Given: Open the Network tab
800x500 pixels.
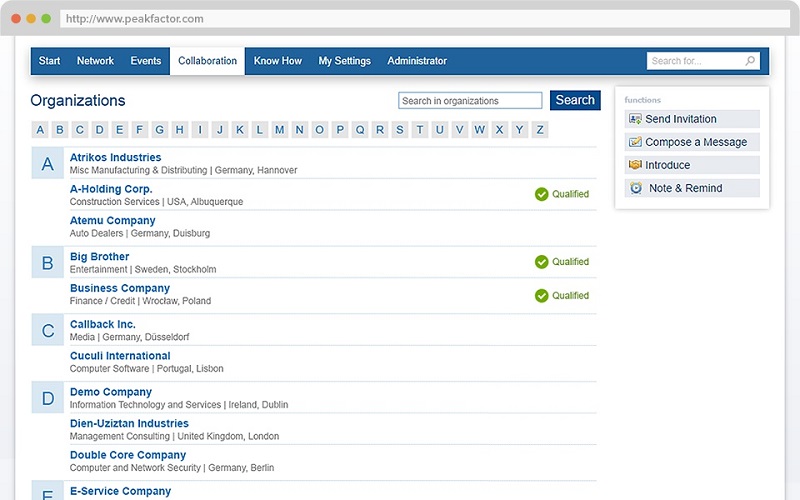Looking at the screenshot, I should (x=95, y=61).
